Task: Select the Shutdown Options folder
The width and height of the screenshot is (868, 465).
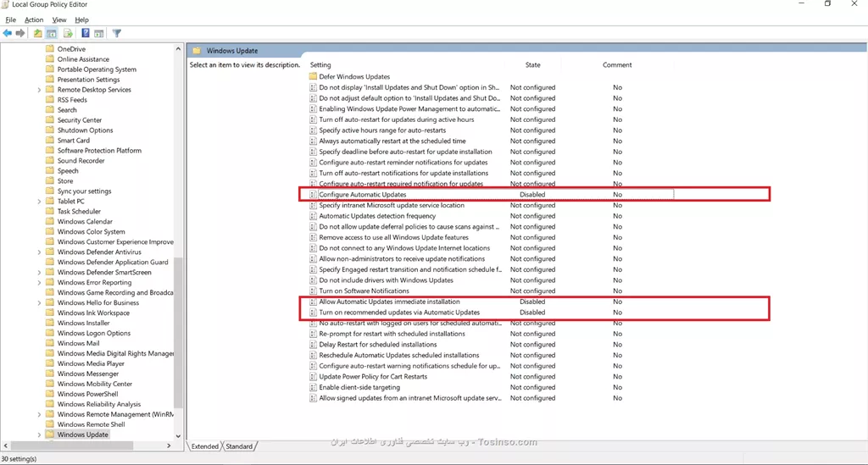Action: [86, 130]
